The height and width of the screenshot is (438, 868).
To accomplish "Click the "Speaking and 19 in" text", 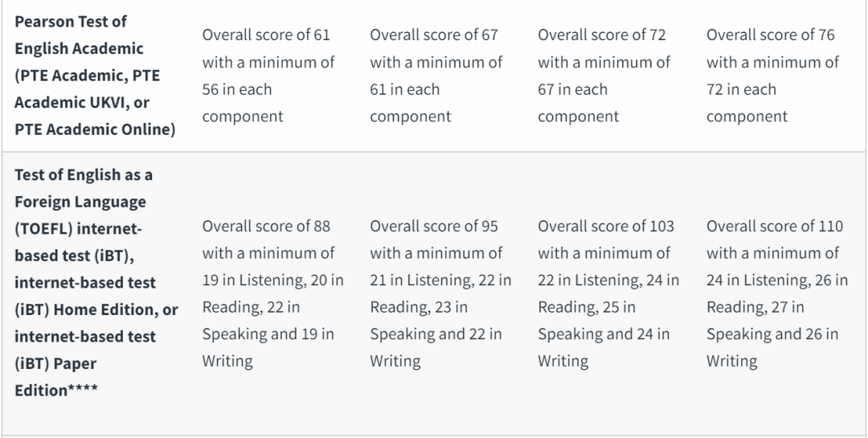I will (268, 334).
